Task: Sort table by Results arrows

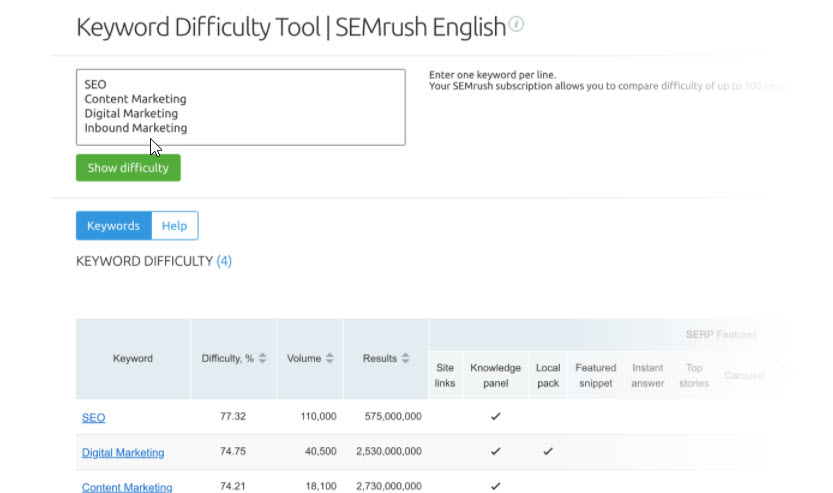Action: [x=405, y=359]
